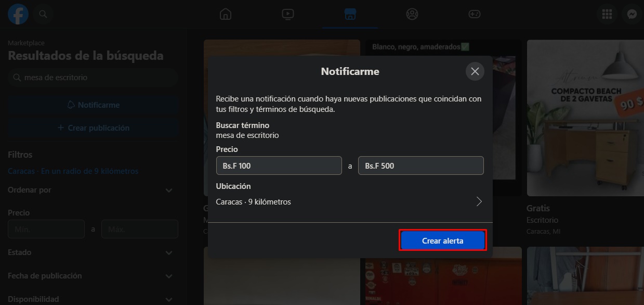Click the Mín. price filter field
This screenshot has height=305, width=644.
click(46, 229)
